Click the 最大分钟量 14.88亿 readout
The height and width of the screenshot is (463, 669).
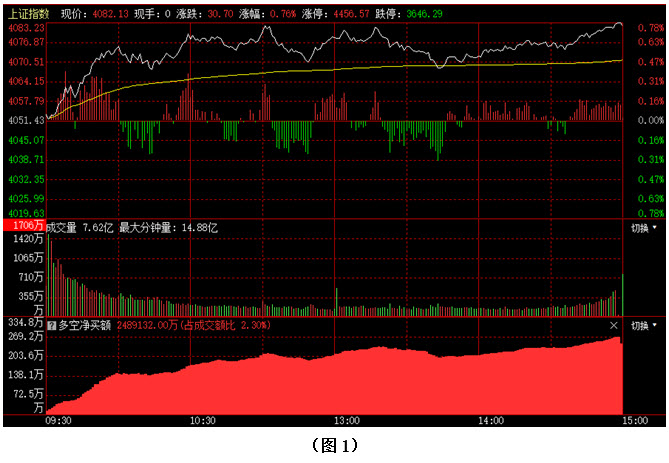[168, 228]
